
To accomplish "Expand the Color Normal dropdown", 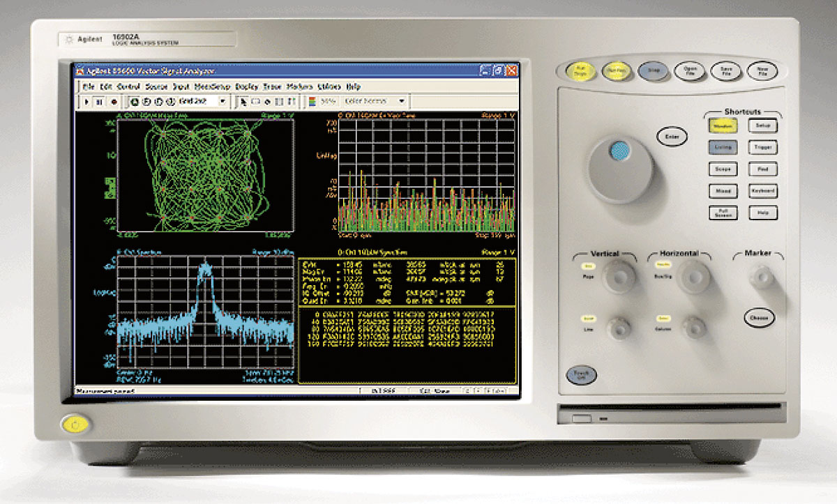I will 400,102.
